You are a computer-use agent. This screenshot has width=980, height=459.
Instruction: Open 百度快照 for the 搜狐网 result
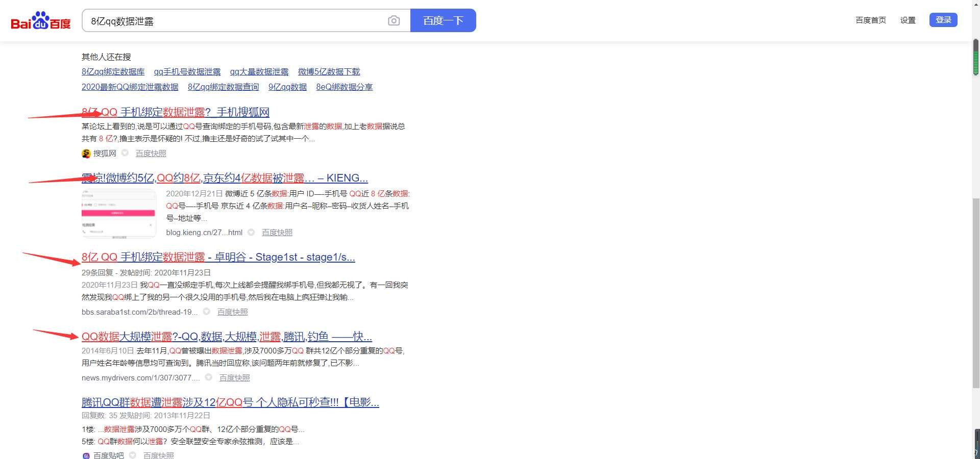tap(151, 154)
